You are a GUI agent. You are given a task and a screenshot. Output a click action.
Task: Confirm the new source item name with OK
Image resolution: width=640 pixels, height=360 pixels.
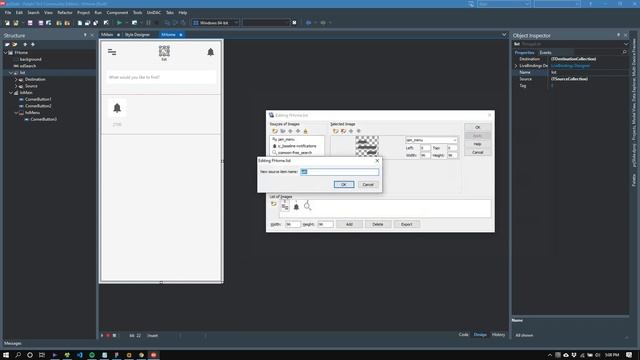coord(344,184)
